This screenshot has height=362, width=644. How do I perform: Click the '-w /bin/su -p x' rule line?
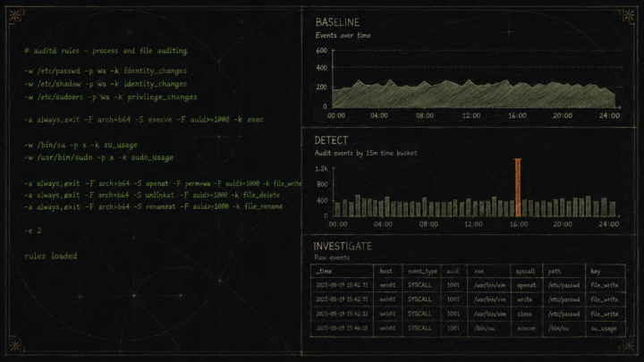coord(80,145)
